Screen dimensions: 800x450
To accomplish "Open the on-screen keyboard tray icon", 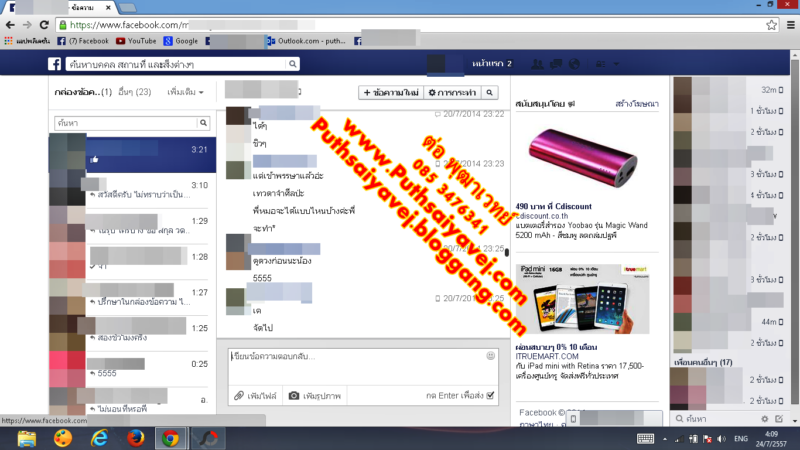I will coord(645,439).
